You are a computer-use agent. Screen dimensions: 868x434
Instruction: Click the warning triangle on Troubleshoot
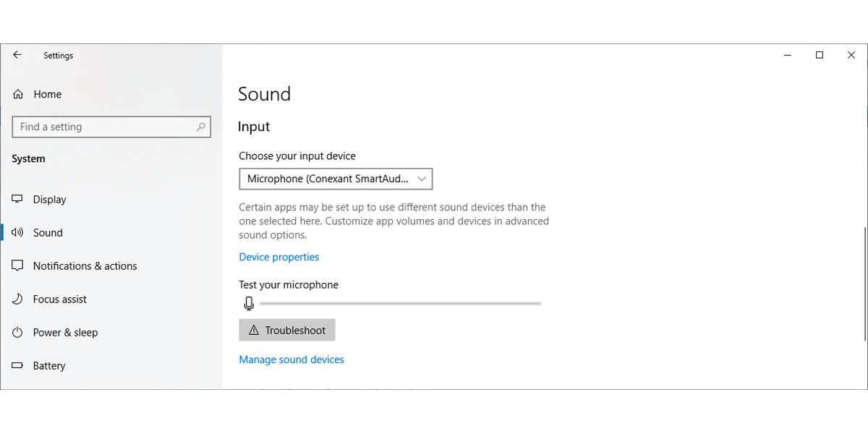point(254,331)
